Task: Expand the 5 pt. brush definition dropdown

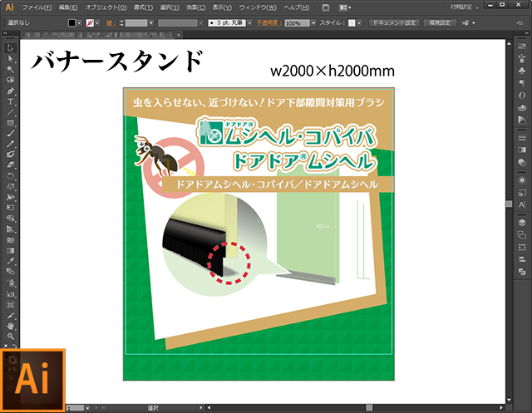Action: point(249,22)
